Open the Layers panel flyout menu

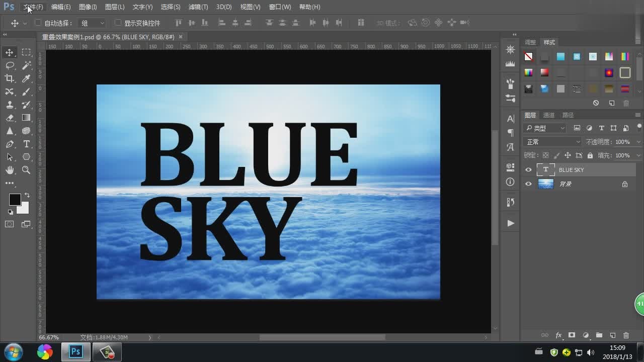638,115
